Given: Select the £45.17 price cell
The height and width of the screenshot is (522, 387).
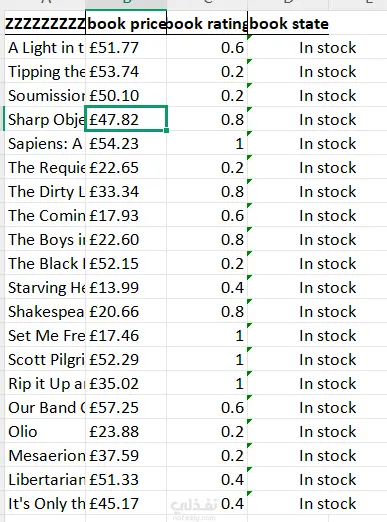Looking at the screenshot, I should coord(126,503).
